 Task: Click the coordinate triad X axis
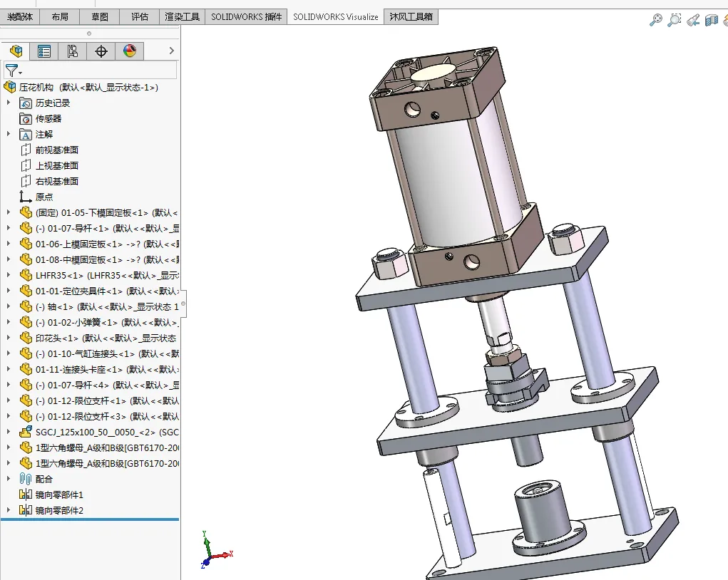(223, 555)
